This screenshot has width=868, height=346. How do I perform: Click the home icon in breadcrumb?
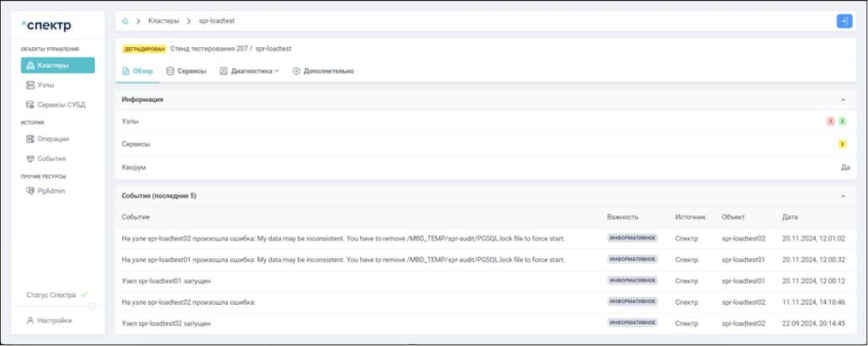[x=125, y=21]
